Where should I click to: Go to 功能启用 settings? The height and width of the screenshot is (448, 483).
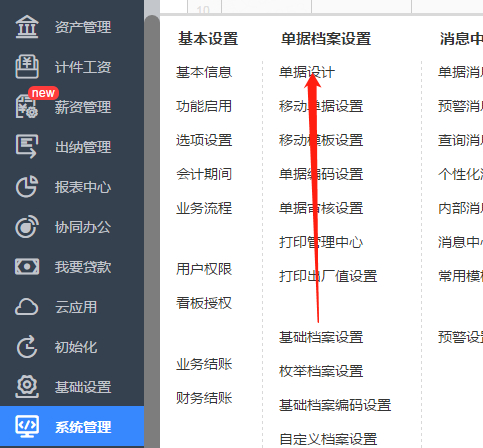click(204, 106)
